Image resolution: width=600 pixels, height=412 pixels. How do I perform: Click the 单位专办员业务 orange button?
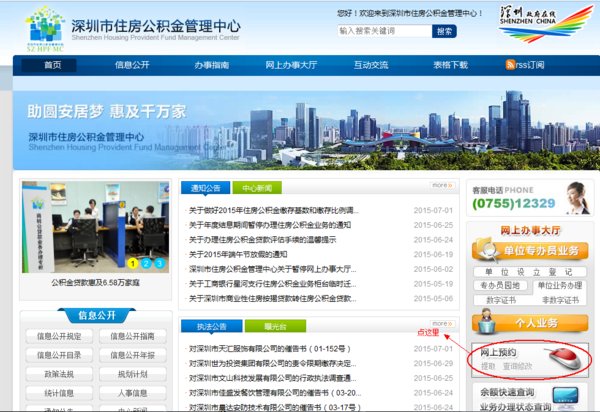[530, 251]
